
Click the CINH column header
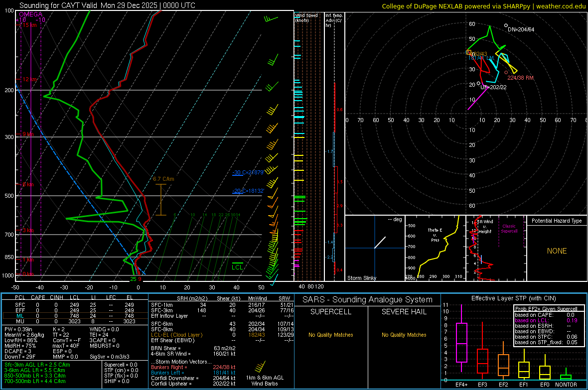click(x=56, y=297)
